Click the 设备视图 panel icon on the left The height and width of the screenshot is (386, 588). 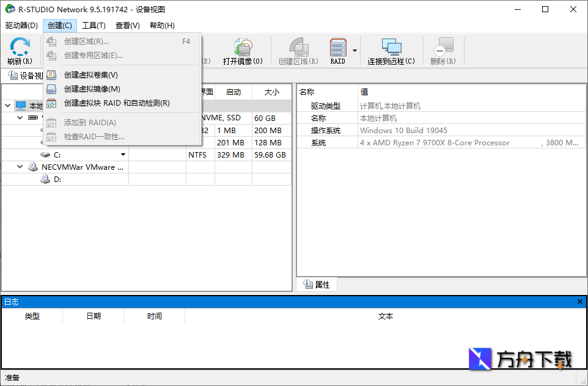pyautogui.click(x=13, y=76)
